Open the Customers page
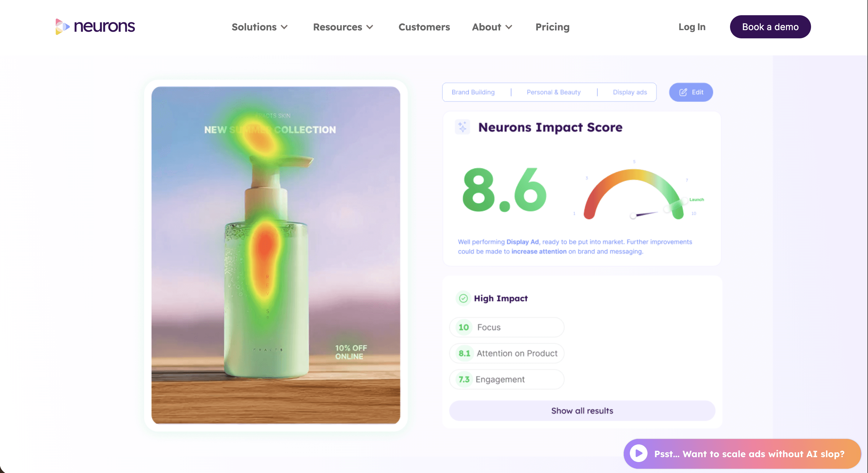868x473 pixels. point(424,27)
